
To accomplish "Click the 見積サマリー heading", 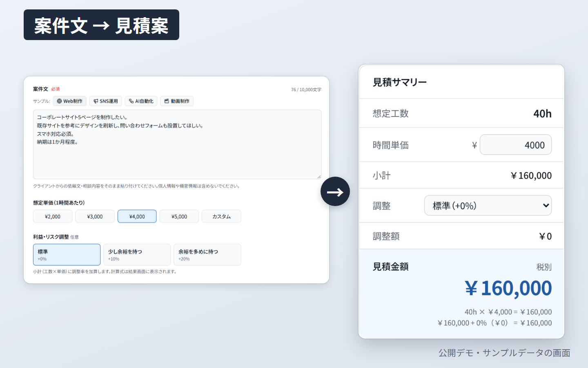I will coord(400,82).
